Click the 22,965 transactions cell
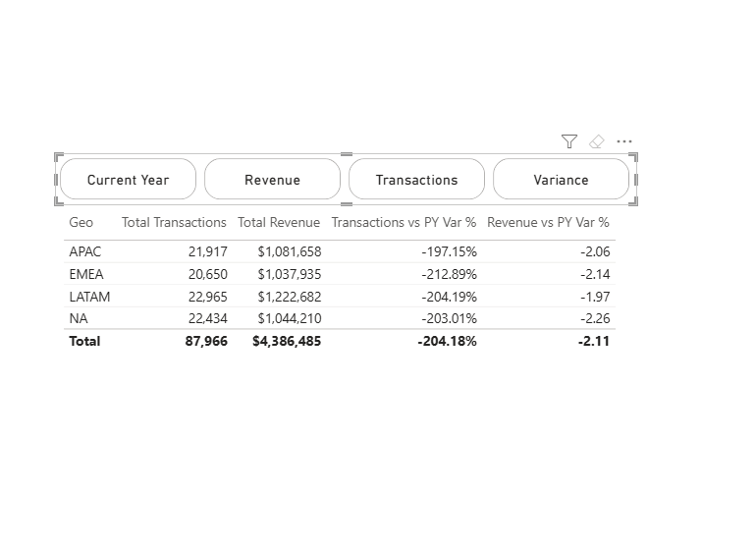Screen dimensions: 756x552 (x=208, y=297)
